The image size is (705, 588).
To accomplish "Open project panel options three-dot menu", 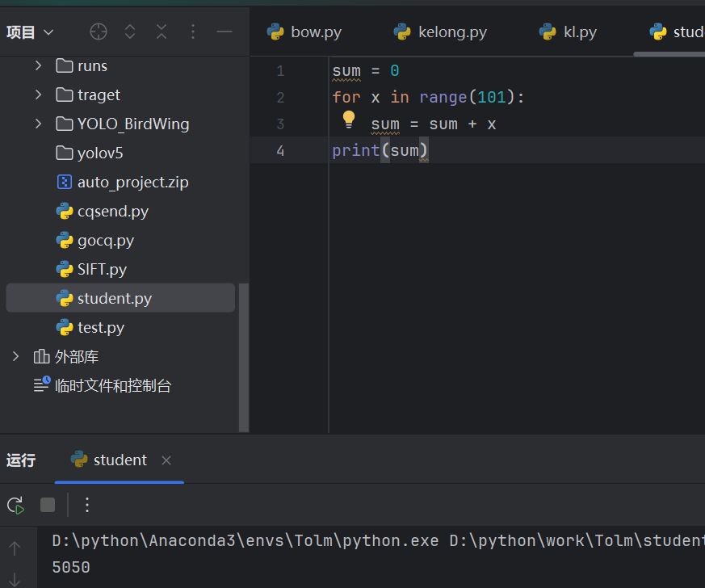I will (193, 31).
